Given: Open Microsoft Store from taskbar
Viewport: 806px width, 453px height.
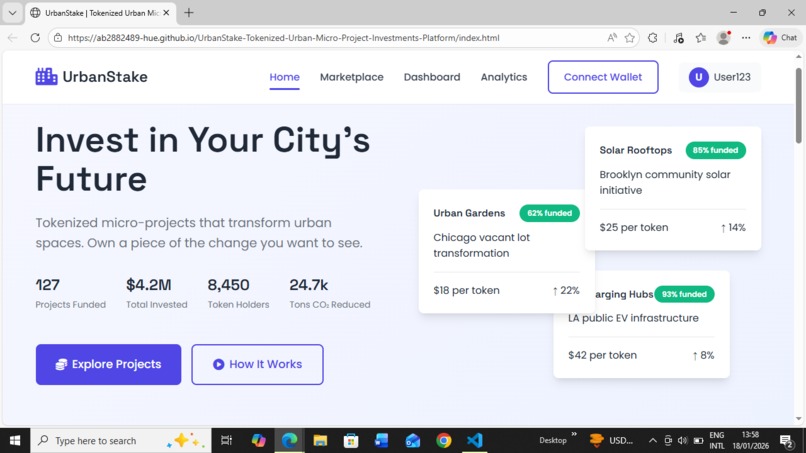Looking at the screenshot, I should tap(351, 441).
